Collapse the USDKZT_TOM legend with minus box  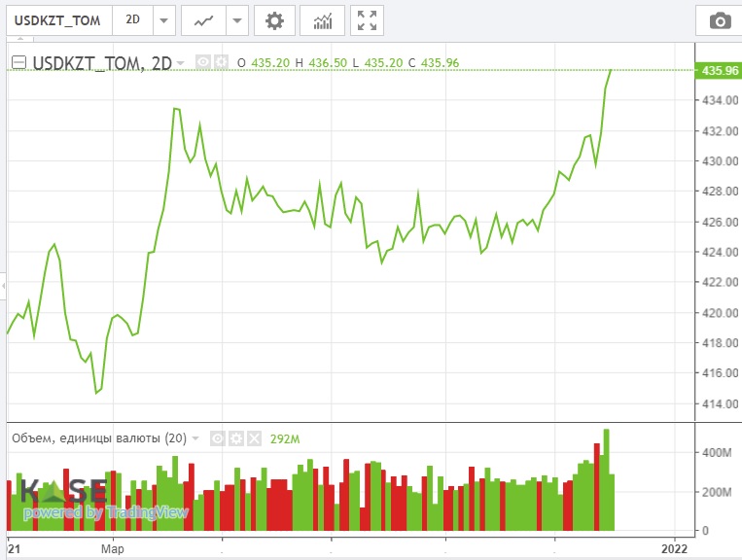click(18, 62)
